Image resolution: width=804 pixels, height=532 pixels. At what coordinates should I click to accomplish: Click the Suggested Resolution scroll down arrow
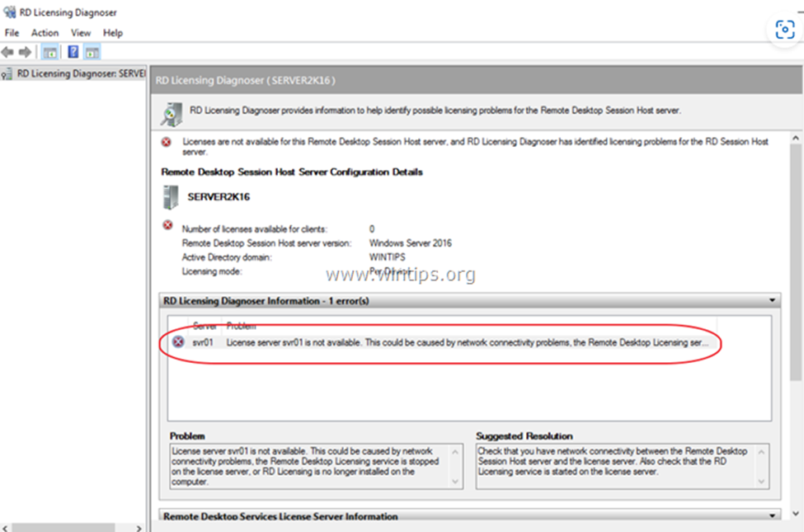761,481
